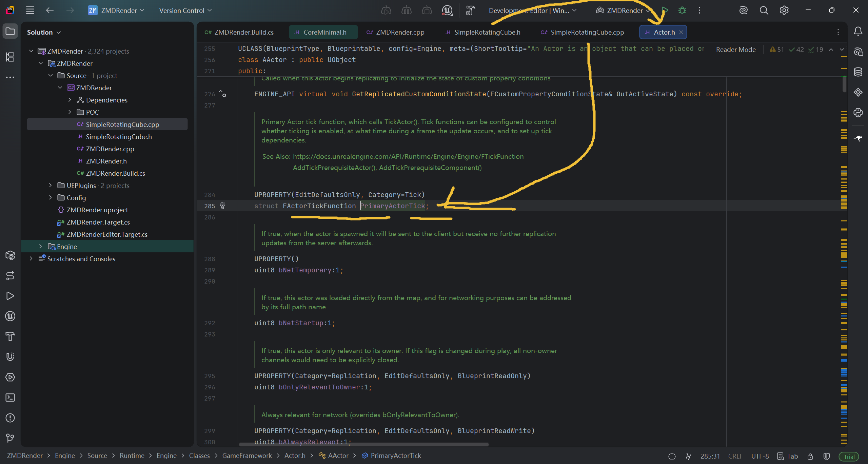Open the Terminal tool window

(x=10, y=398)
